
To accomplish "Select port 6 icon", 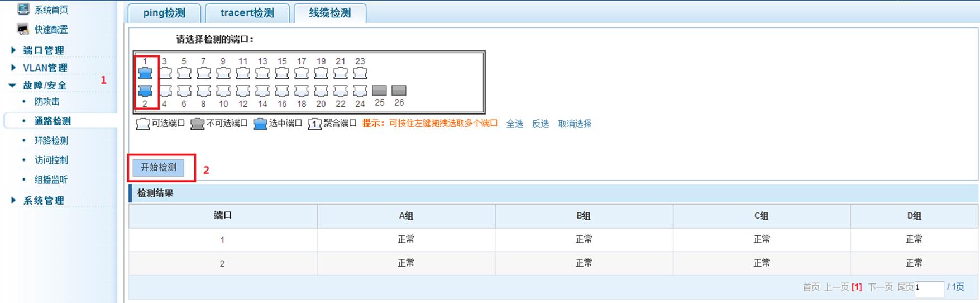I will coord(184,91).
